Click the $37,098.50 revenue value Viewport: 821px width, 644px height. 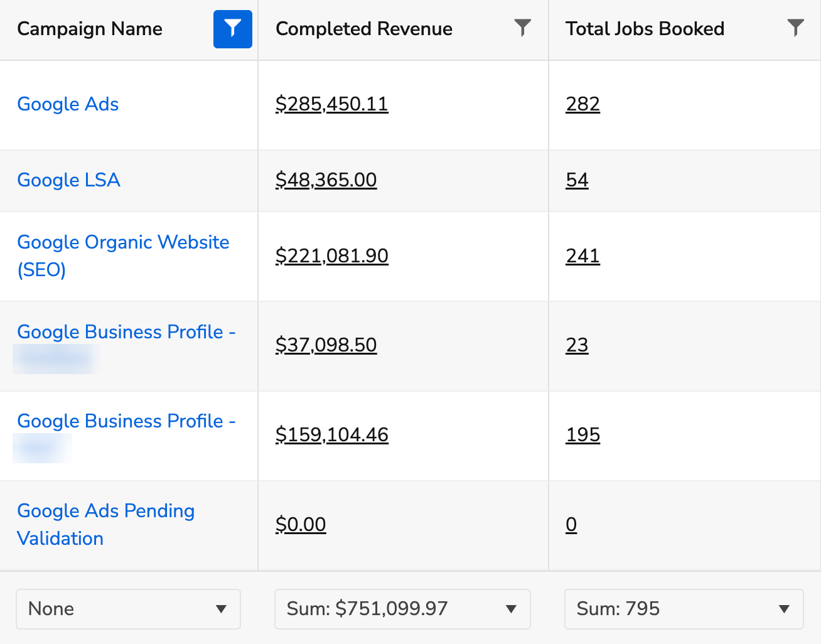[326, 345]
